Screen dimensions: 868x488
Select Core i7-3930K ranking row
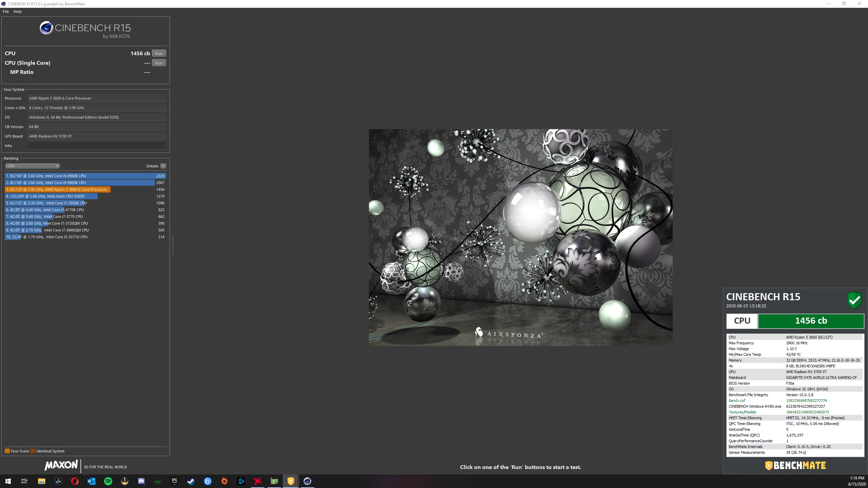(85, 203)
